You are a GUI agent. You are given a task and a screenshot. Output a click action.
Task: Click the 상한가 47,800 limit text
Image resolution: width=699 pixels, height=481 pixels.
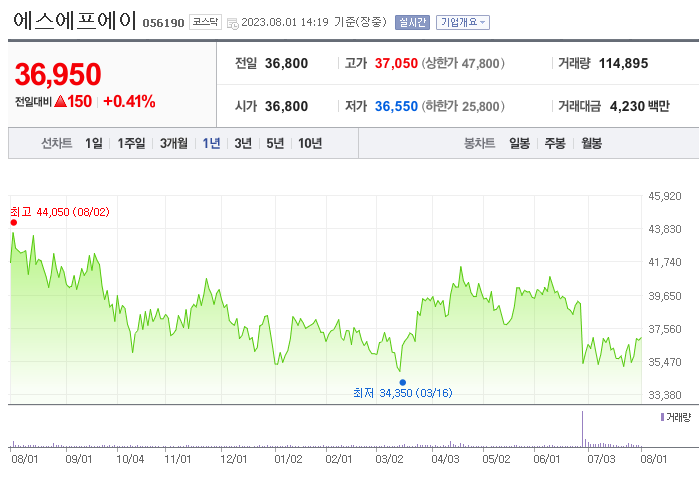tap(463, 63)
